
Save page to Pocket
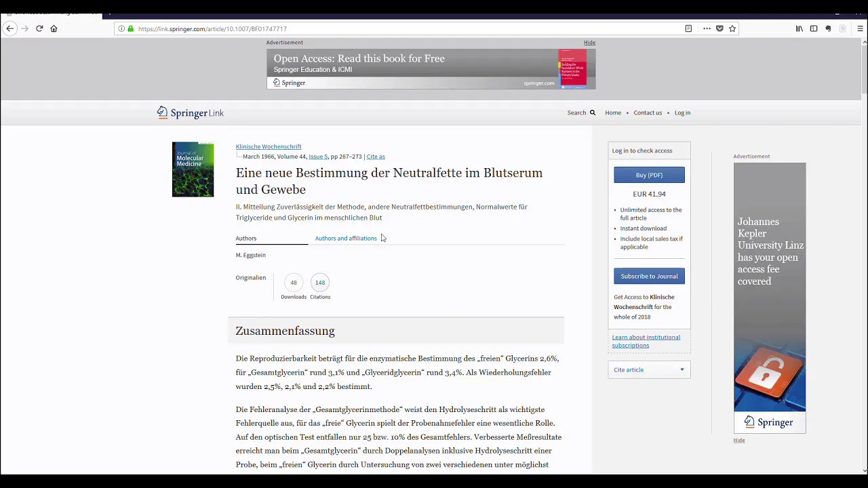(x=719, y=28)
